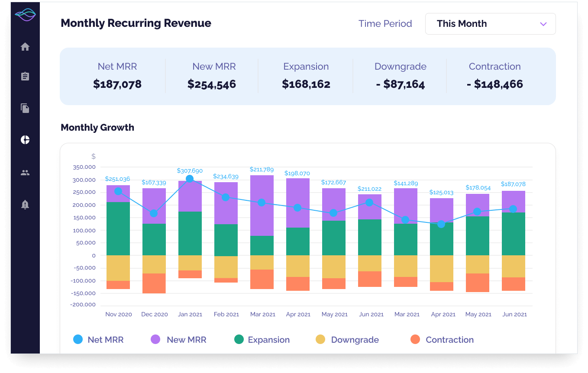Hide the New MRR series via legend

[x=178, y=340]
